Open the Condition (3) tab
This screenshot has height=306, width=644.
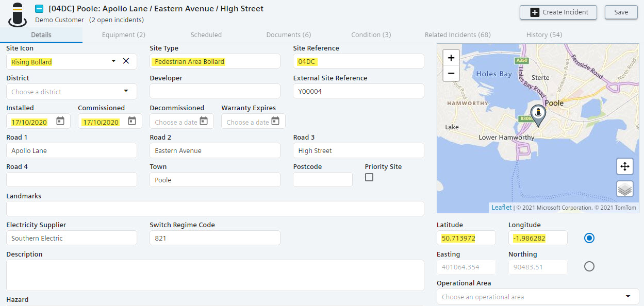click(x=371, y=35)
